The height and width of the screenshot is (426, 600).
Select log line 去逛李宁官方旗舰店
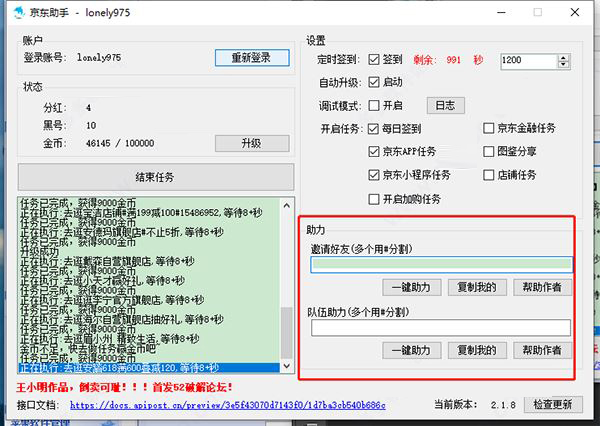(112, 300)
